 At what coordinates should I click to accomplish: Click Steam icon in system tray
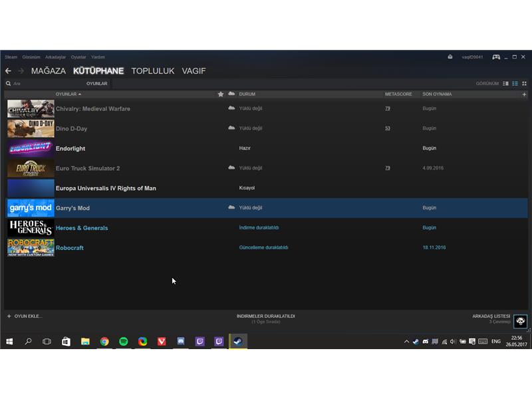coord(416,342)
